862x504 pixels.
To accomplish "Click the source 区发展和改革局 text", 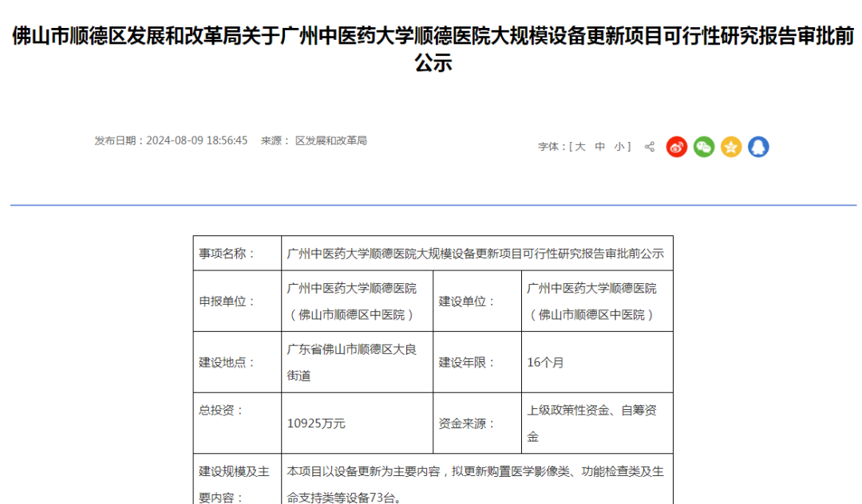I will point(330,140).
